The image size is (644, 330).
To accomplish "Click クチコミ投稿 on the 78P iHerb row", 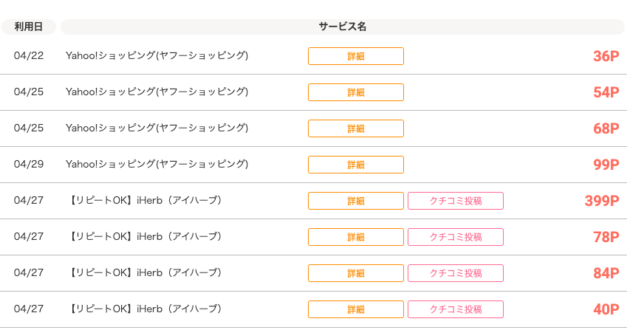I will (455, 237).
